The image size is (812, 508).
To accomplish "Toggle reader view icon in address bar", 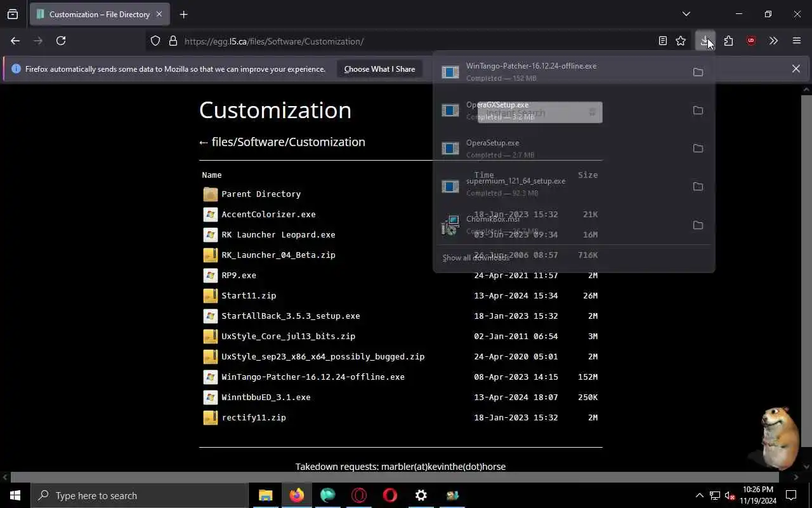I will coord(662,41).
